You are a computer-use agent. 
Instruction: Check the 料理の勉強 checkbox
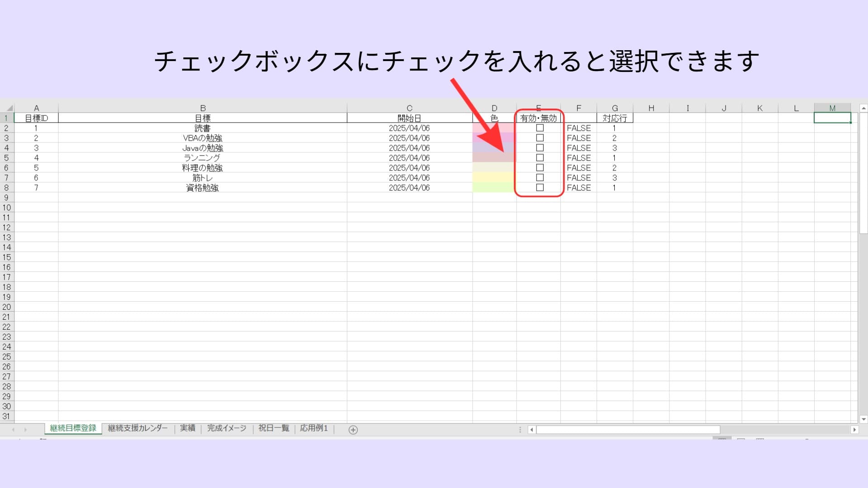click(x=540, y=168)
